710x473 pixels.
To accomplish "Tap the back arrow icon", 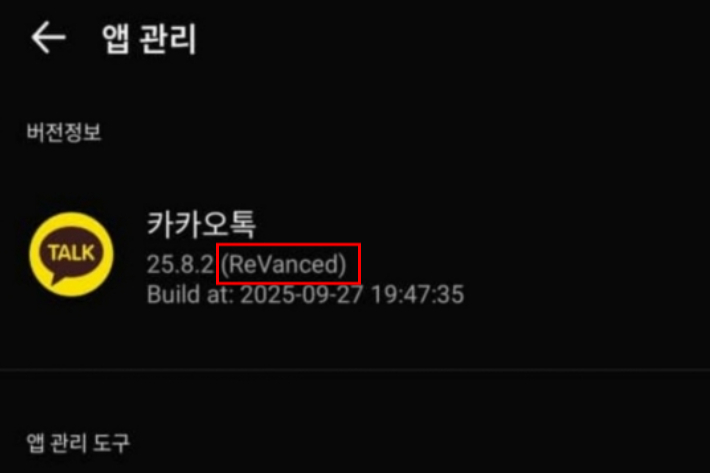I will [x=48, y=37].
